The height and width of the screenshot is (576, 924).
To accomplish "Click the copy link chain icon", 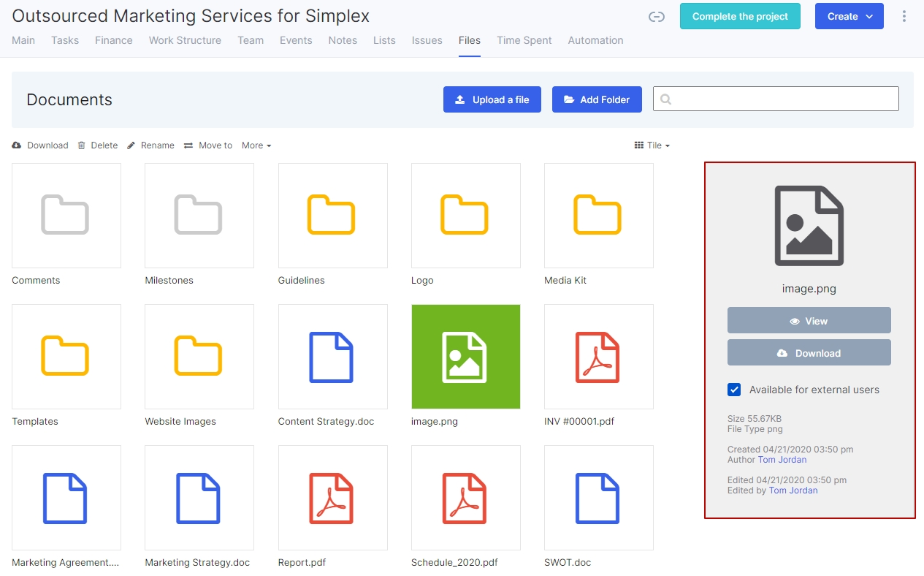I will click(x=656, y=17).
